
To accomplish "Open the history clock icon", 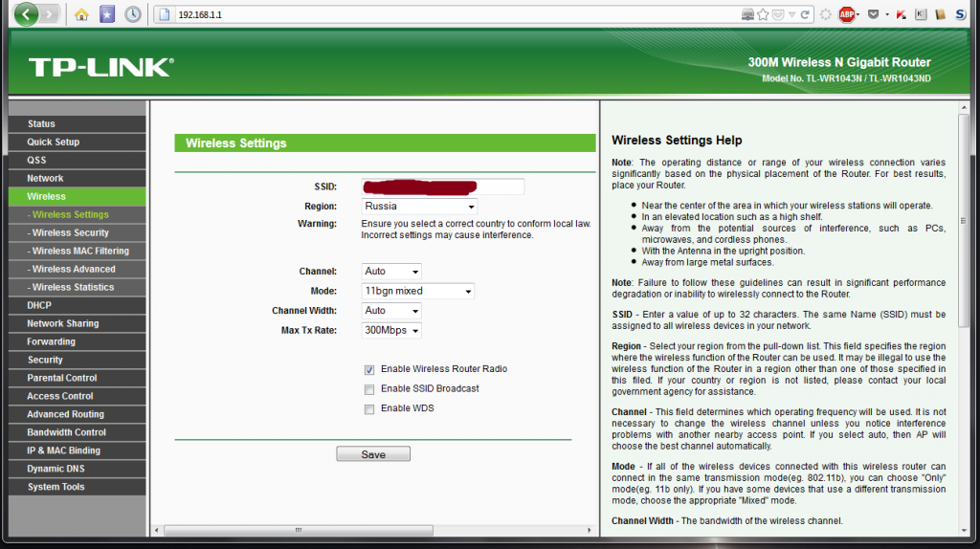I will coord(132,14).
